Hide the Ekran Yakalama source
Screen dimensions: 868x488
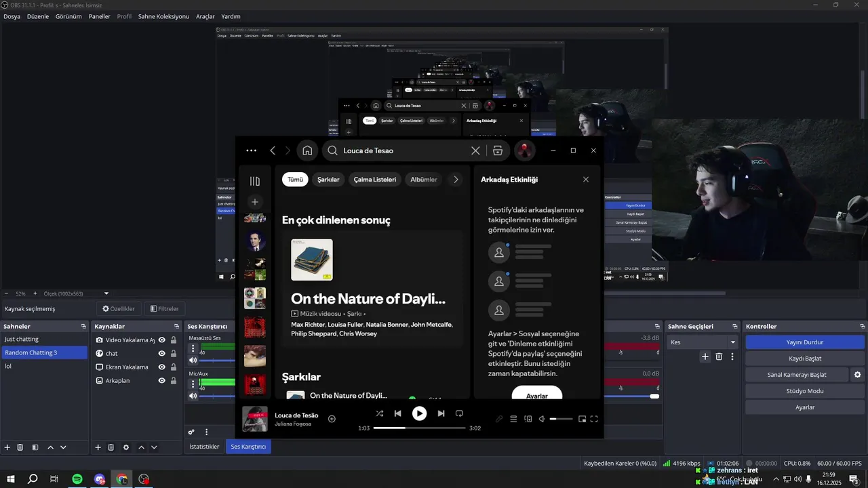[x=162, y=367]
